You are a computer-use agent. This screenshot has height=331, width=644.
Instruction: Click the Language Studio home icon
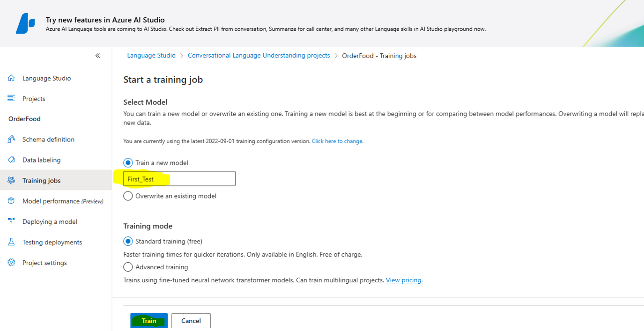(x=12, y=78)
